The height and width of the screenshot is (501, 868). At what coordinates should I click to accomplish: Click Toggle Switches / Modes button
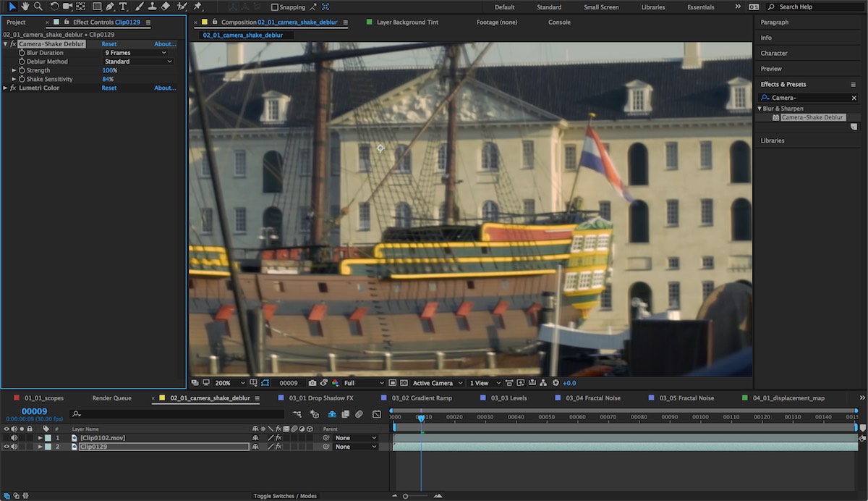point(284,496)
